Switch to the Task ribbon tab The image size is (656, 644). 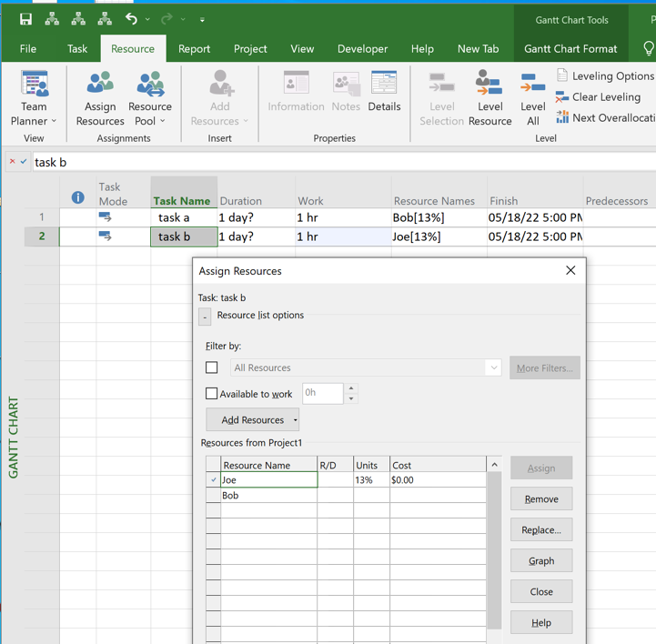coord(77,49)
